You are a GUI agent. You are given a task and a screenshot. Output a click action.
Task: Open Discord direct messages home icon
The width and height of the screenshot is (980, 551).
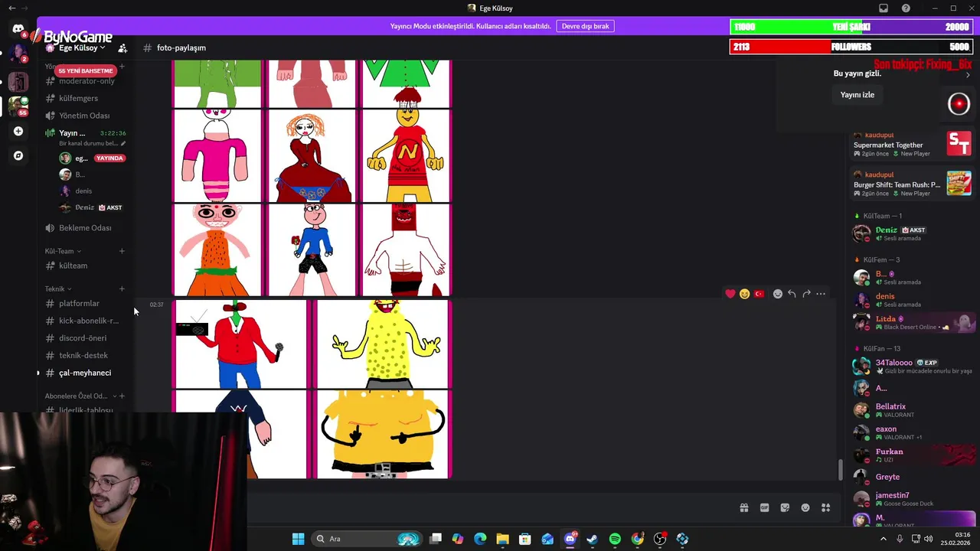pyautogui.click(x=18, y=29)
